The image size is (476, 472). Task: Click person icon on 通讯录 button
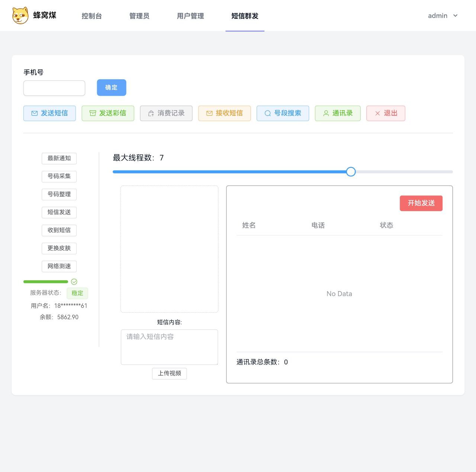click(x=326, y=114)
